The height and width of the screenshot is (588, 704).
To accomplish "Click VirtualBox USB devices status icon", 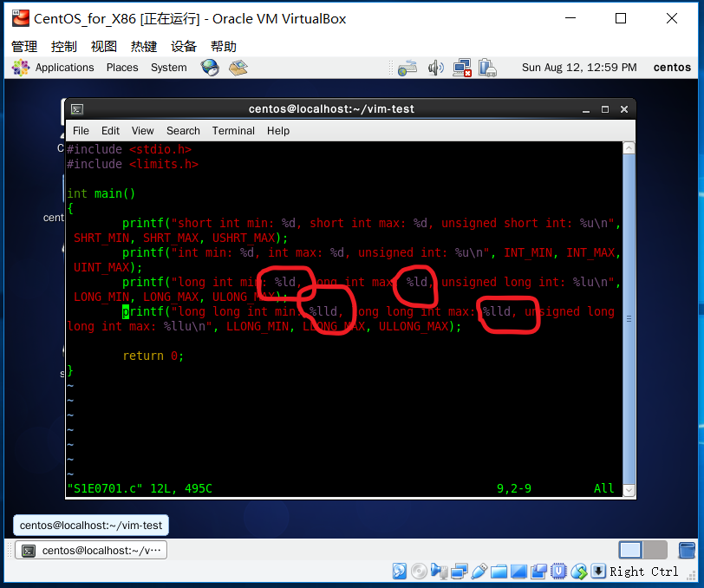I will click(x=479, y=572).
